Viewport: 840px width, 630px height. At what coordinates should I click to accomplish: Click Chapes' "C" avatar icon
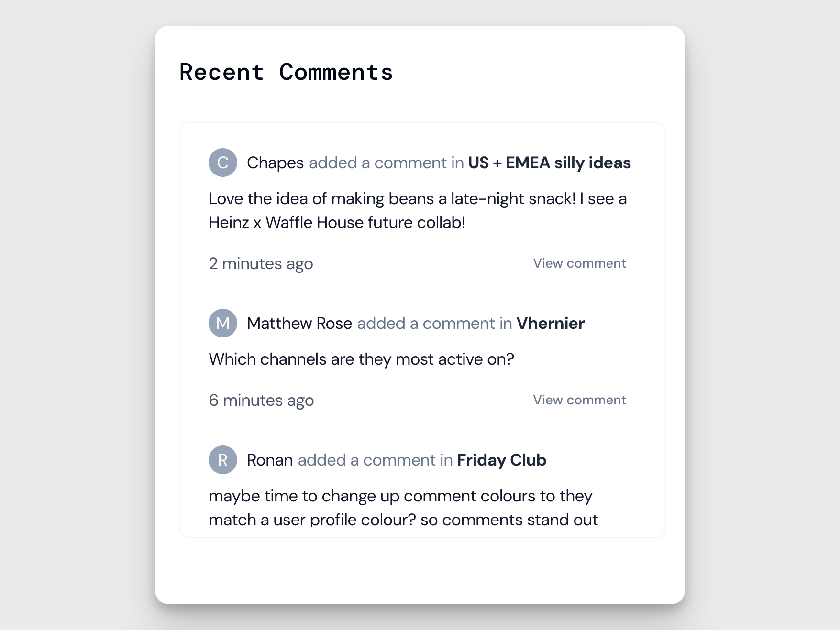[223, 163]
